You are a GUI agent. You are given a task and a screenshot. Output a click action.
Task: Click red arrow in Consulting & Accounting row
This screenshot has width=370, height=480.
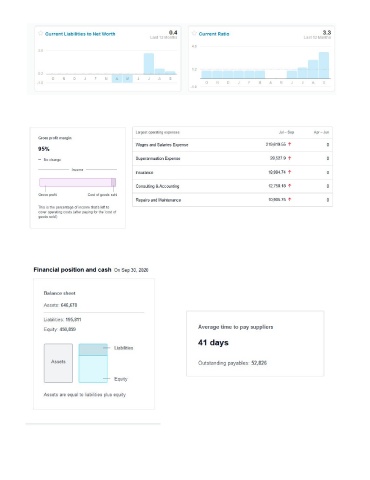pos(289,186)
